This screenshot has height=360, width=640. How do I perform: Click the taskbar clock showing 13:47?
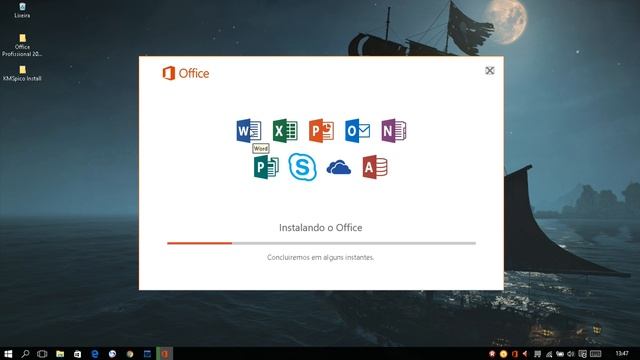tap(622, 353)
